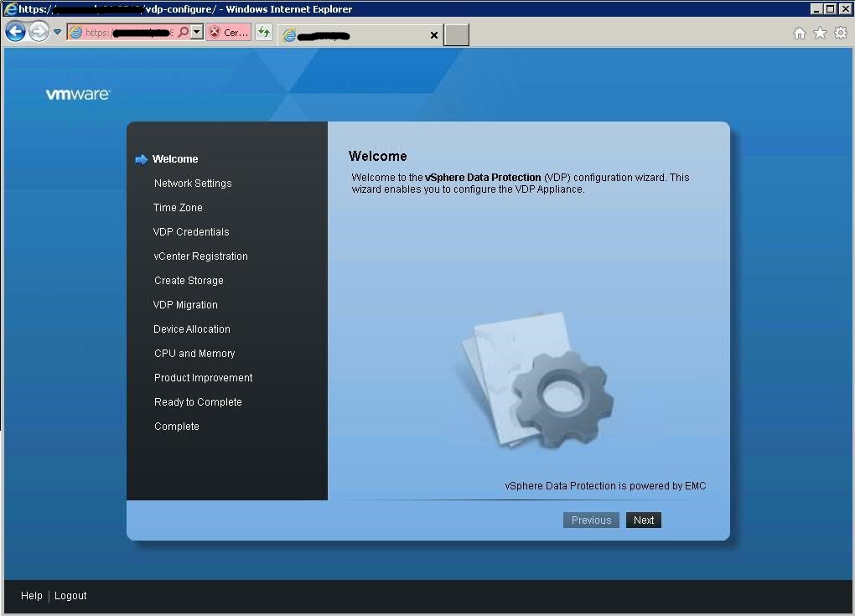855x616 pixels.
Task: Click the Home icon
Action: click(x=800, y=34)
